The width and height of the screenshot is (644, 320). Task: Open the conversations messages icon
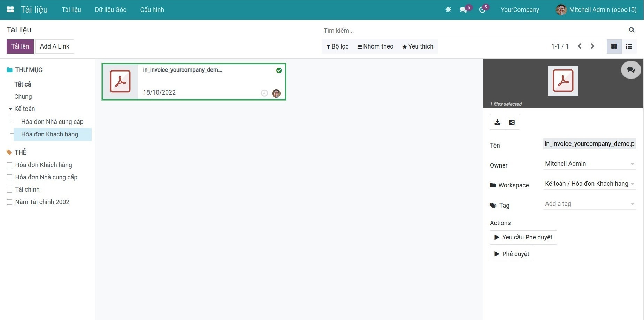463,10
